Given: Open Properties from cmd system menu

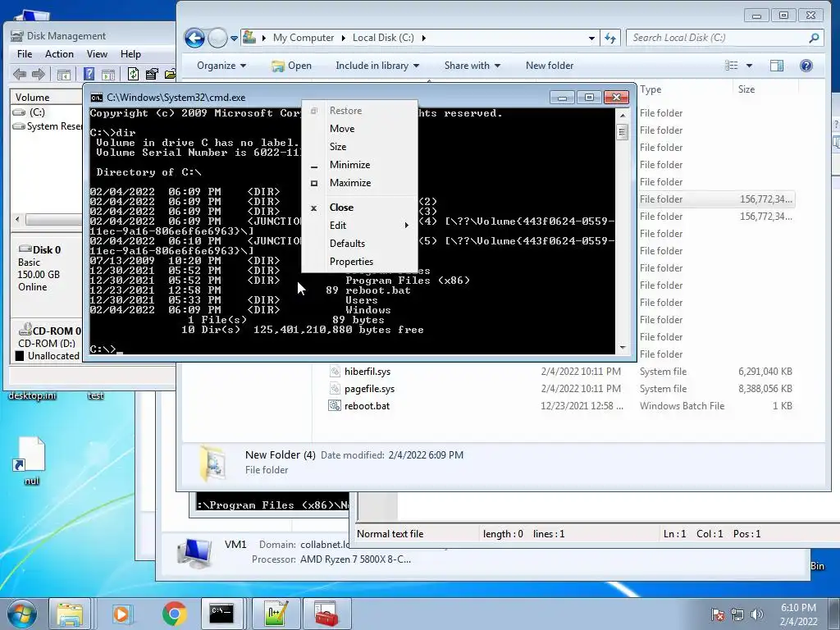Looking at the screenshot, I should 359,262.
